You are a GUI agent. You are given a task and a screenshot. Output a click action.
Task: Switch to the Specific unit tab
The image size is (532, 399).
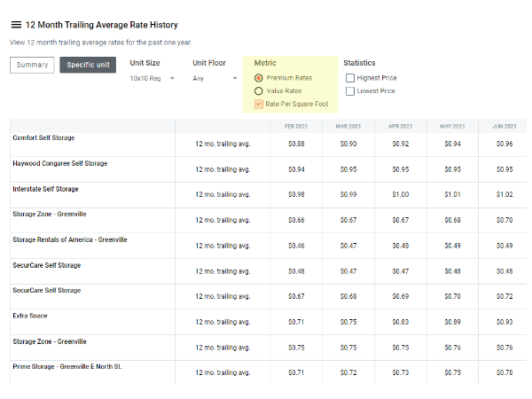point(87,65)
